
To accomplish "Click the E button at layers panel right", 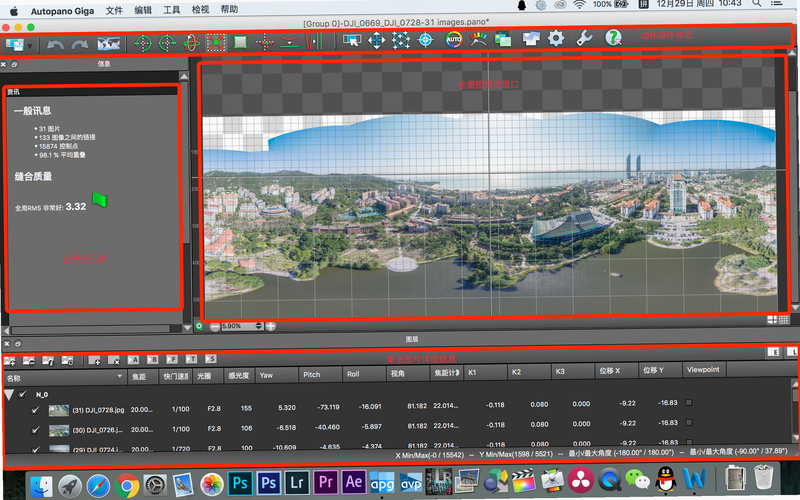I will [773, 352].
